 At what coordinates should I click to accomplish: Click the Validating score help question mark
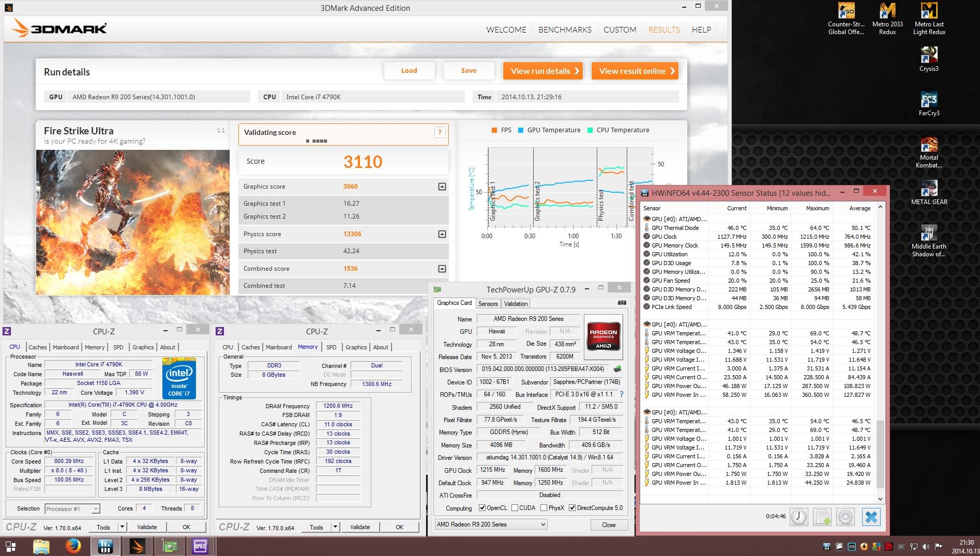point(440,132)
